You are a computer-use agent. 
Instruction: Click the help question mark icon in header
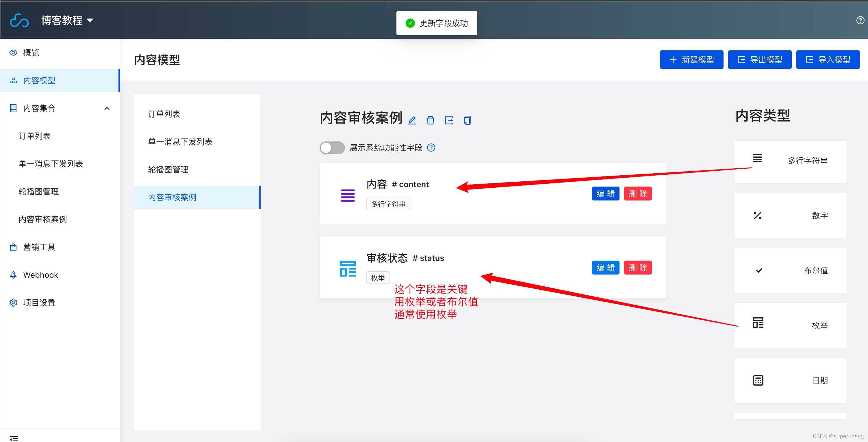point(860,20)
